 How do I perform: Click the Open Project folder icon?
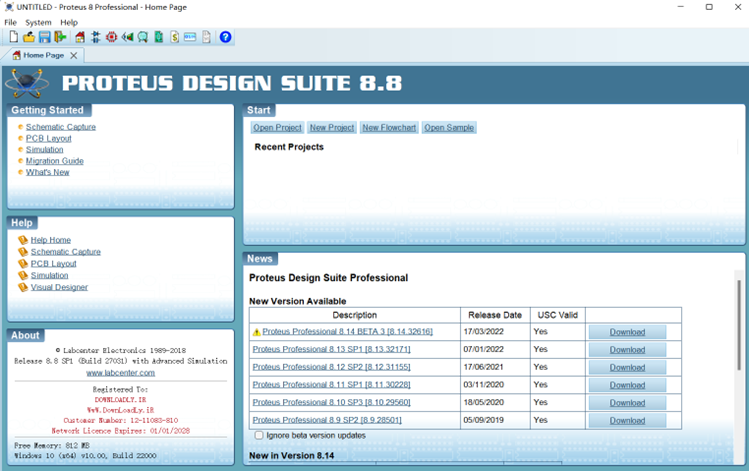click(x=29, y=37)
